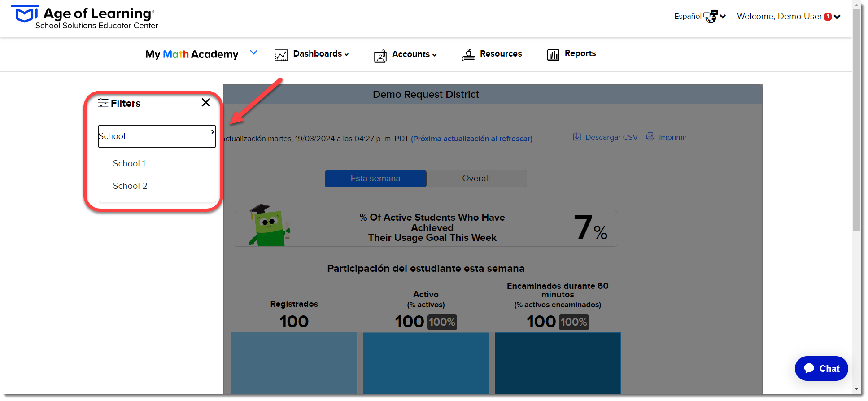Select School 2 from the list

tap(130, 186)
